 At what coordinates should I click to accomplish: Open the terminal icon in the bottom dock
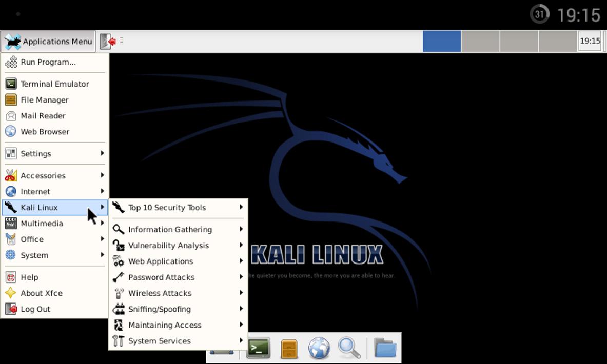[258, 348]
